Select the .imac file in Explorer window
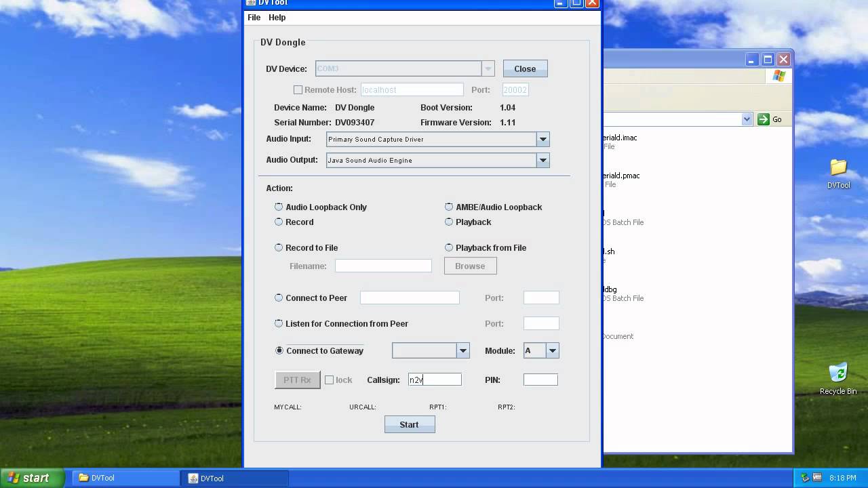 [x=620, y=142]
